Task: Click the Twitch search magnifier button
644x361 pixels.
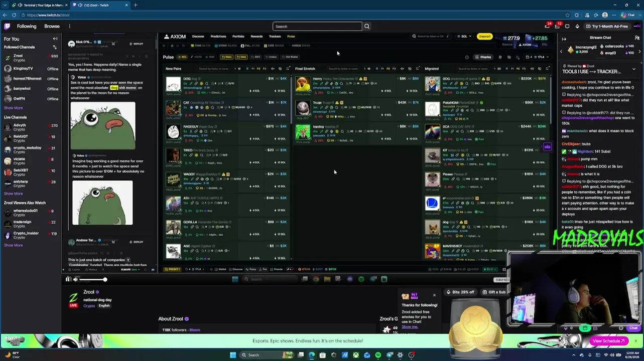Action: 367,26
